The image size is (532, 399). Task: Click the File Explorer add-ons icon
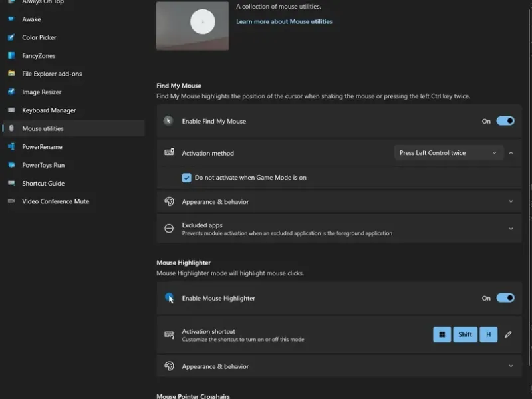pyautogui.click(x=11, y=74)
